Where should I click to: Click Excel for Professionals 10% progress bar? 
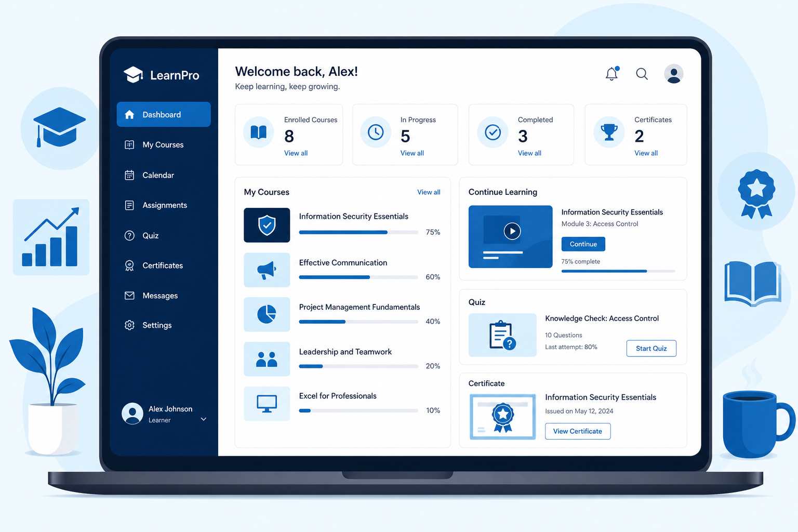click(358, 410)
